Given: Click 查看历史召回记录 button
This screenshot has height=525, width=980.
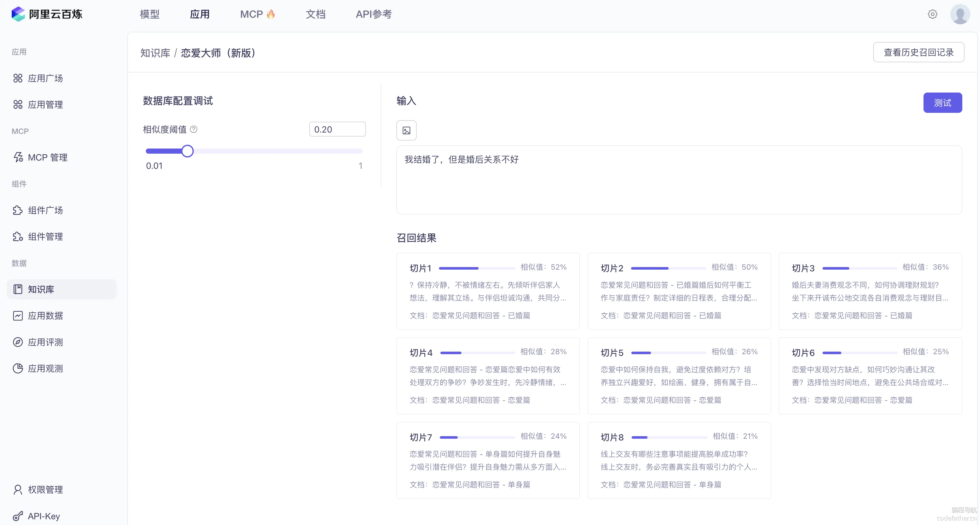Looking at the screenshot, I should tap(918, 52).
